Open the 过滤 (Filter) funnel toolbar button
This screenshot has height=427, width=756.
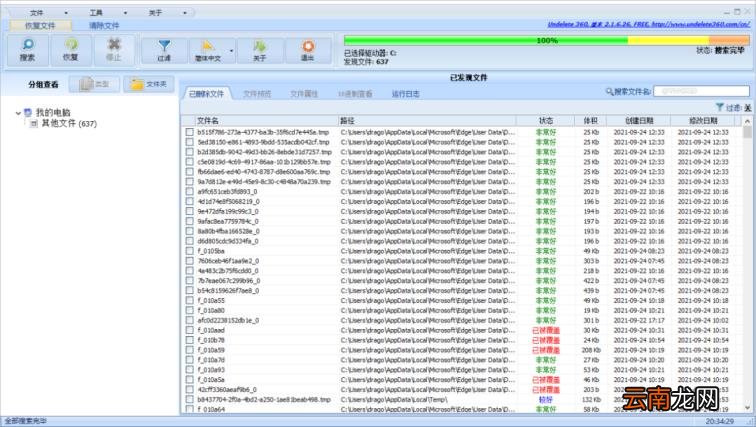tap(164, 50)
